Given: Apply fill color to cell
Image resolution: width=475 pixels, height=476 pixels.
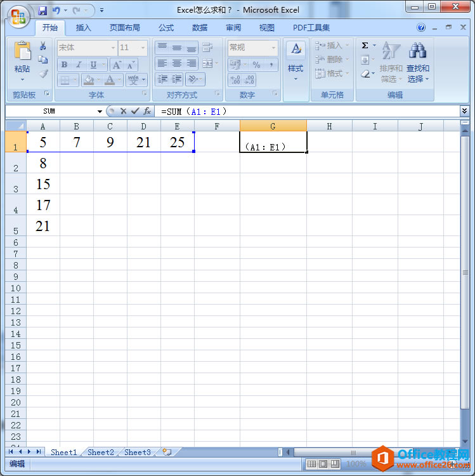Looking at the screenshot, I should [89, 80].
